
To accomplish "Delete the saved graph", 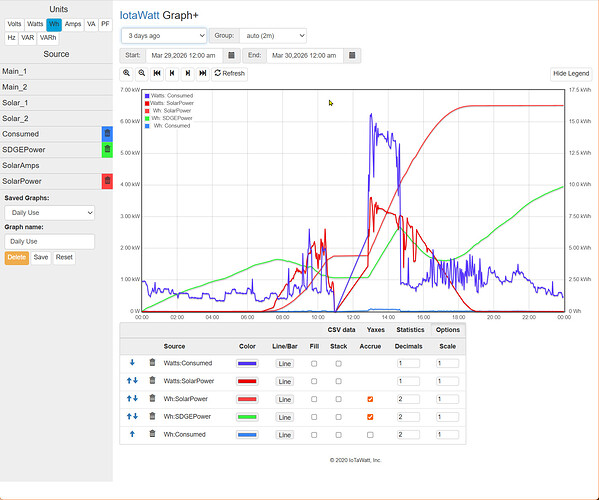I will (x=17, y=257).
